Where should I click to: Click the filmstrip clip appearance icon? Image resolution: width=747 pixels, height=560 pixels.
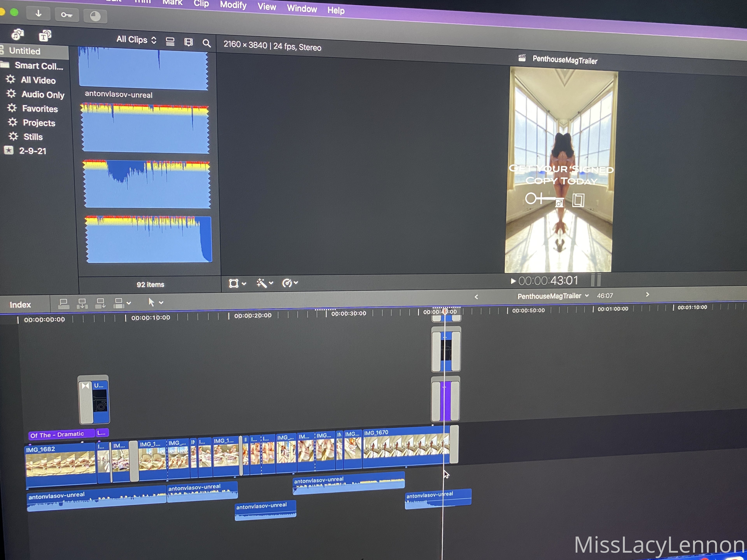coord(189,42)
